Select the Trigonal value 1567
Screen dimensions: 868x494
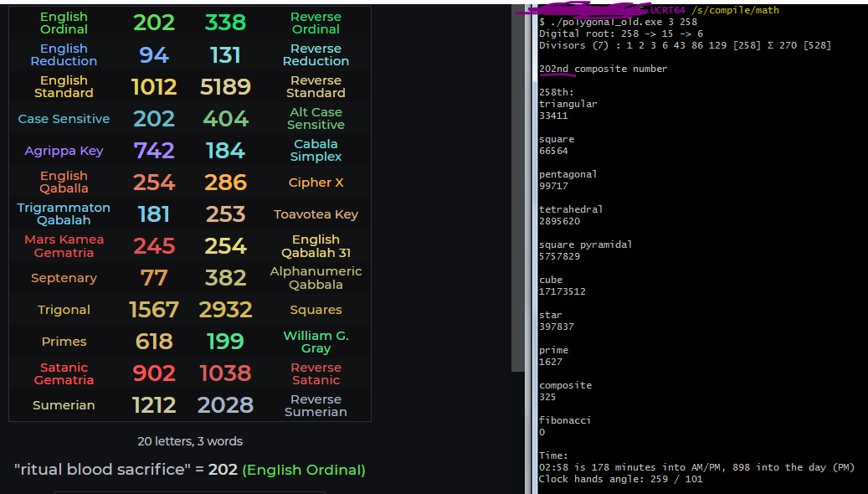(154, 310)
